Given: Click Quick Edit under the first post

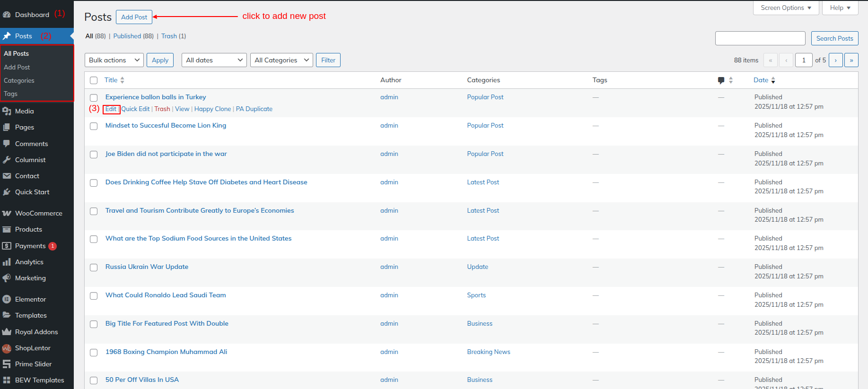Looking at the screenshot, I should [x=135, y=109].
